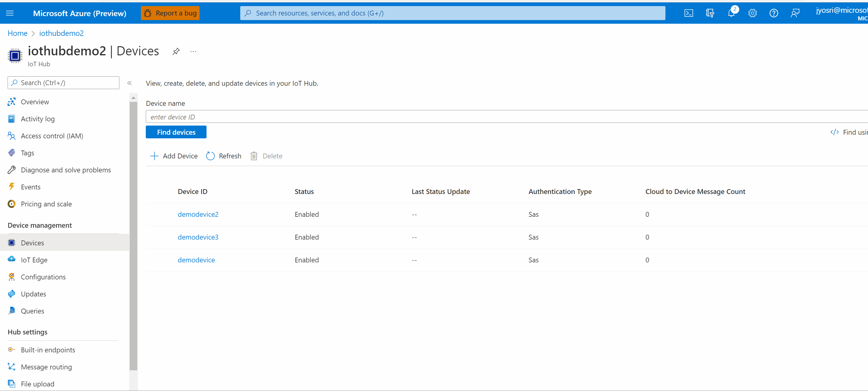Click Find devices button

click(176, 132)
